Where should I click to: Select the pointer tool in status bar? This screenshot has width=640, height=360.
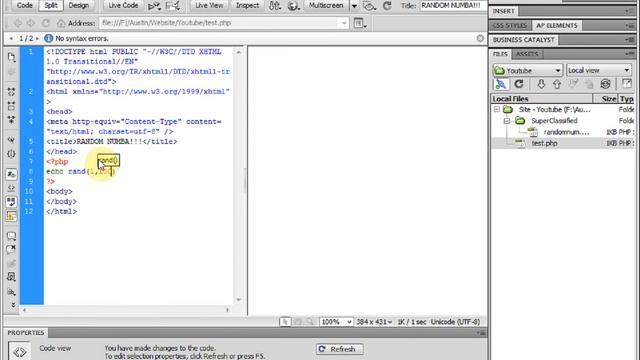point(285,322)
